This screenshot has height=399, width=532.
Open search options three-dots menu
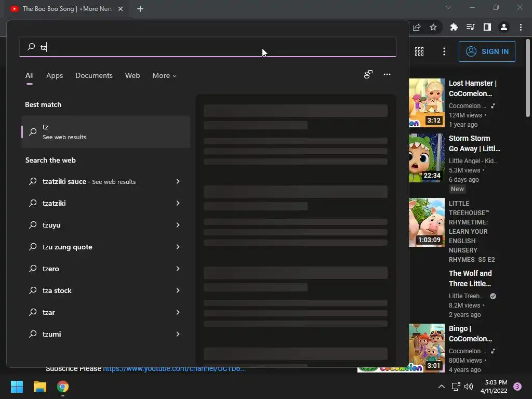(387, 74)
